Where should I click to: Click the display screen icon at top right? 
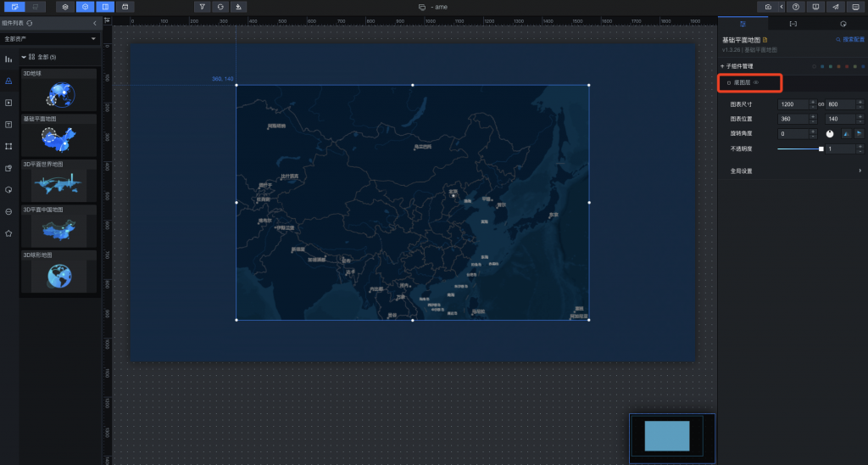(856, 7)
